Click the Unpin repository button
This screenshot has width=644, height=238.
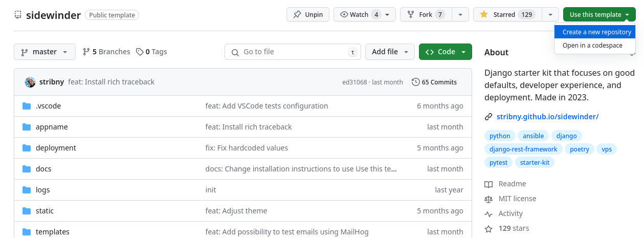(308, 14)
